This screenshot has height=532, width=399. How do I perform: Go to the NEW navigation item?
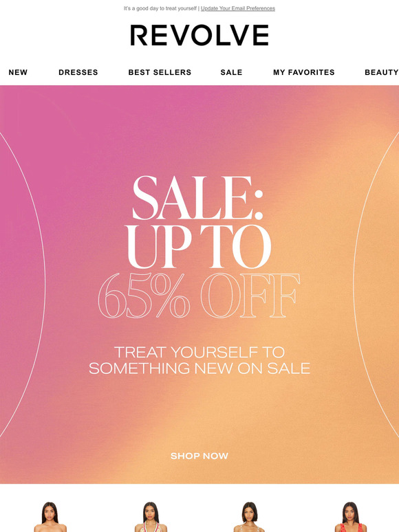(x=18, y=72)
